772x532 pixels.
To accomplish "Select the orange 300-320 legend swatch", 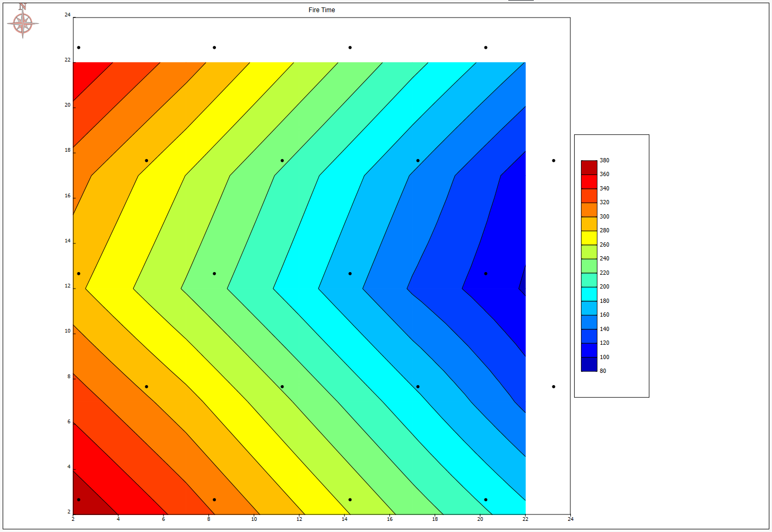I will 589,210.
